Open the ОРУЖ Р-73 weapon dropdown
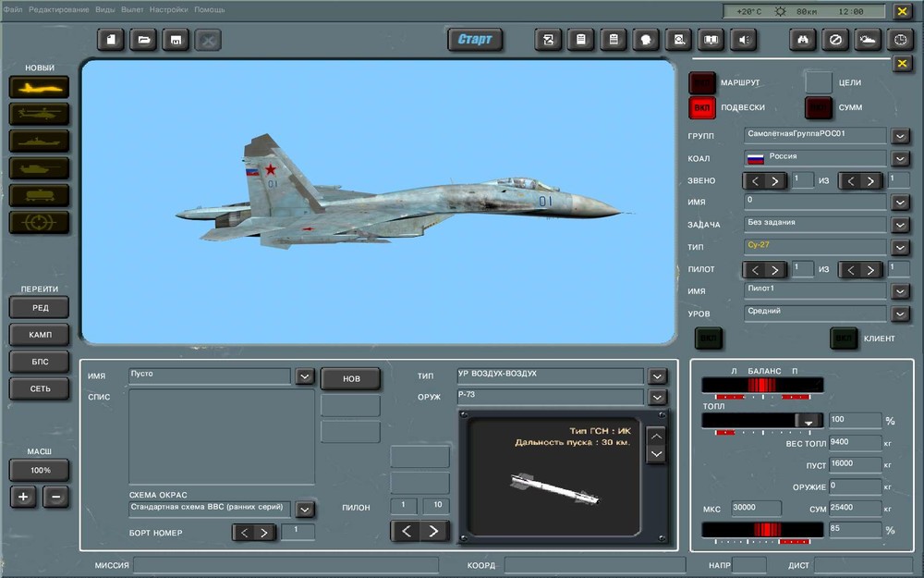924x578 pixels. pos(657,398)
